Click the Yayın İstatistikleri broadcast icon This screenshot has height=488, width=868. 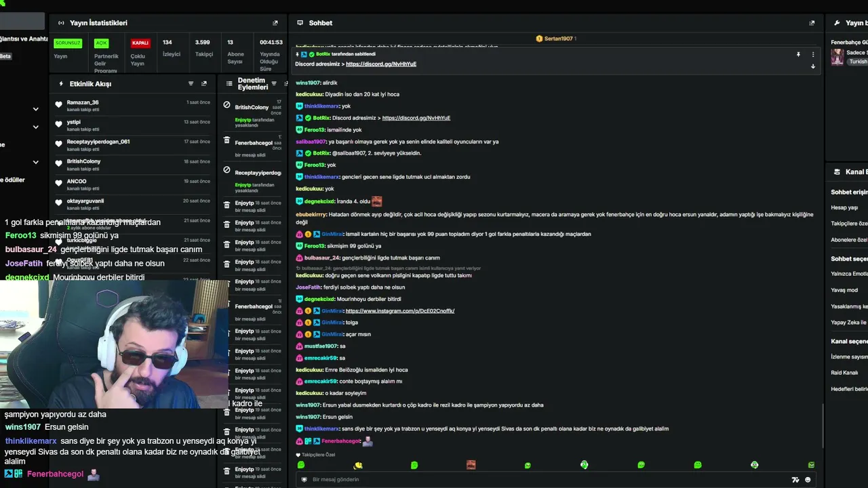point(61,23)
